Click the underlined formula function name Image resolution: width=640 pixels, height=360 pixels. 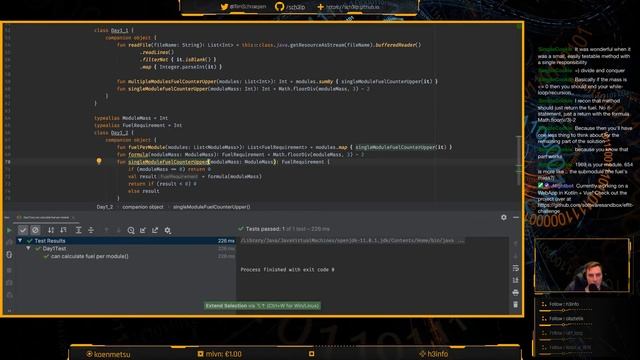click(x=138, y=154)
